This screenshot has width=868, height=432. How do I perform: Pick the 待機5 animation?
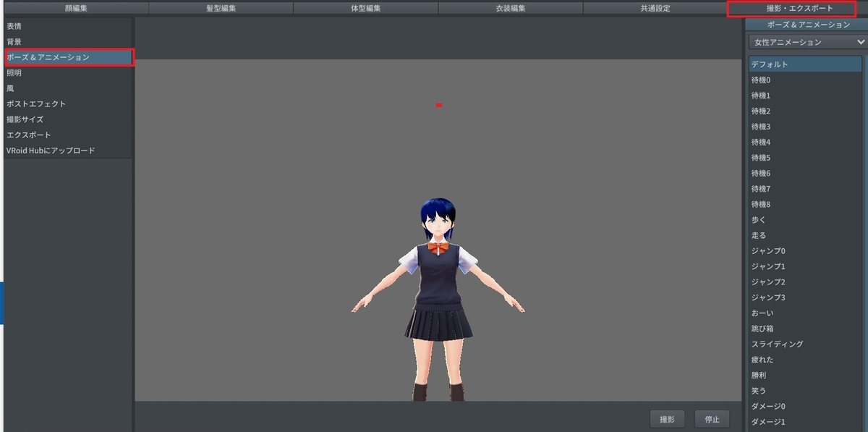point(807,158)
